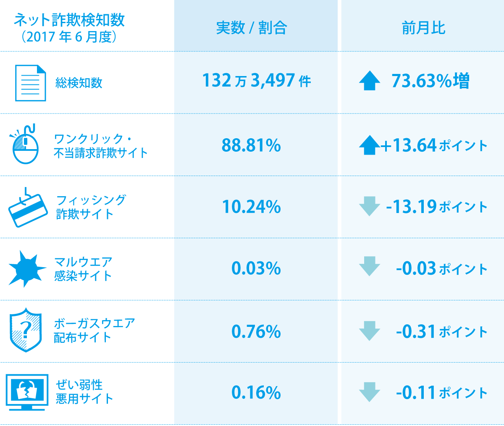Click the spiky malware burst icon

(x=27, y=269)
